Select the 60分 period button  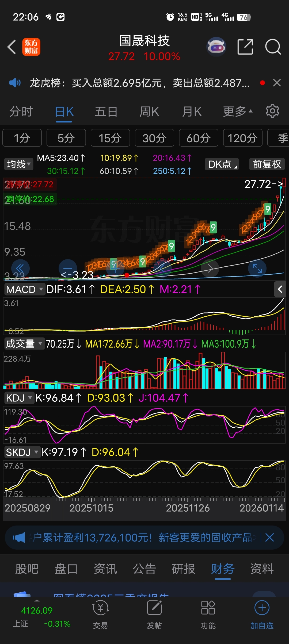click(x=199, y=138)
